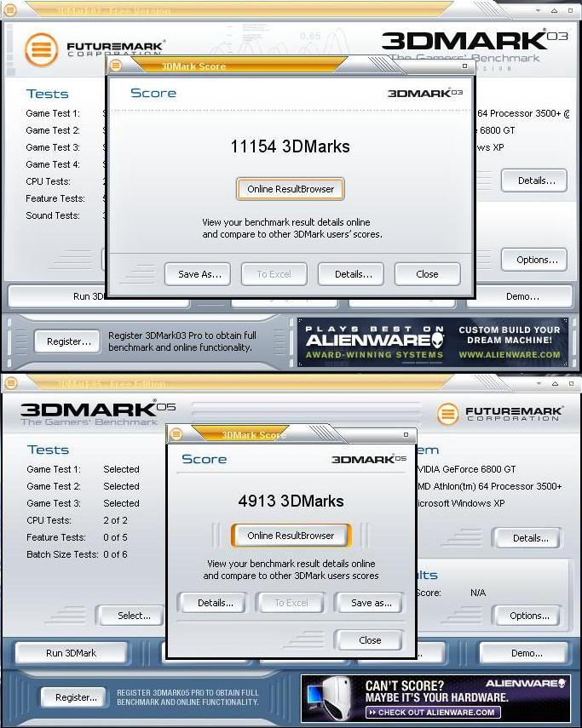Viewport: 582px width, 728px height.
Task: Click the Futuremark logo icon in 3DMark03 window
Action: click(x=42, y=49)
